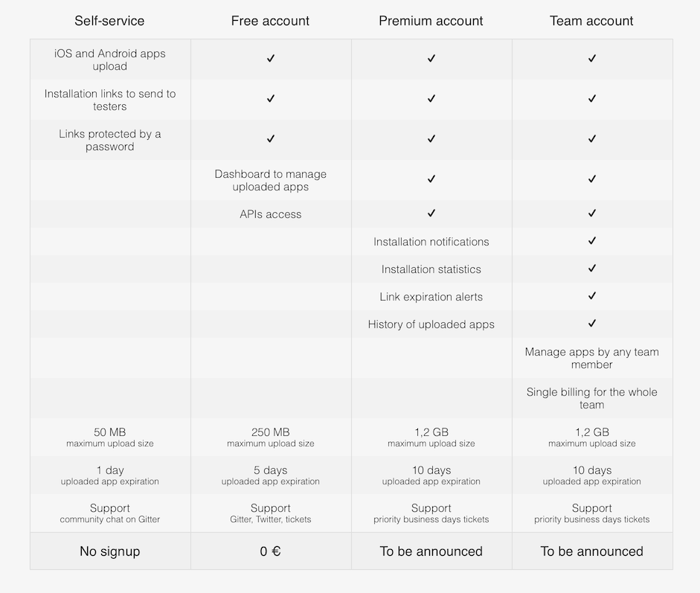Click Team checkmark for History of uploaded apps
The height and width of the screenshot is (593, 700).
pyautogui.click(x=592, y=324)
